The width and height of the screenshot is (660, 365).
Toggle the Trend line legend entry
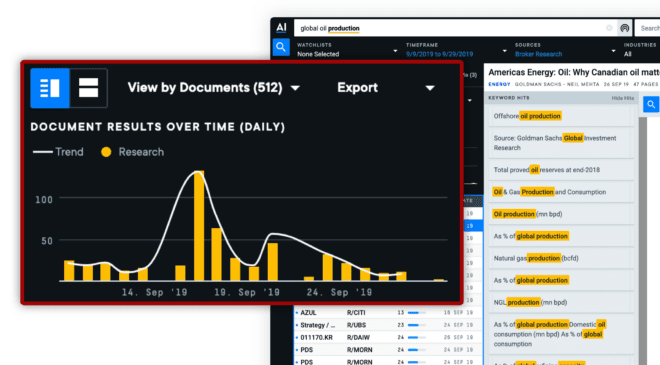coord(58,152)
